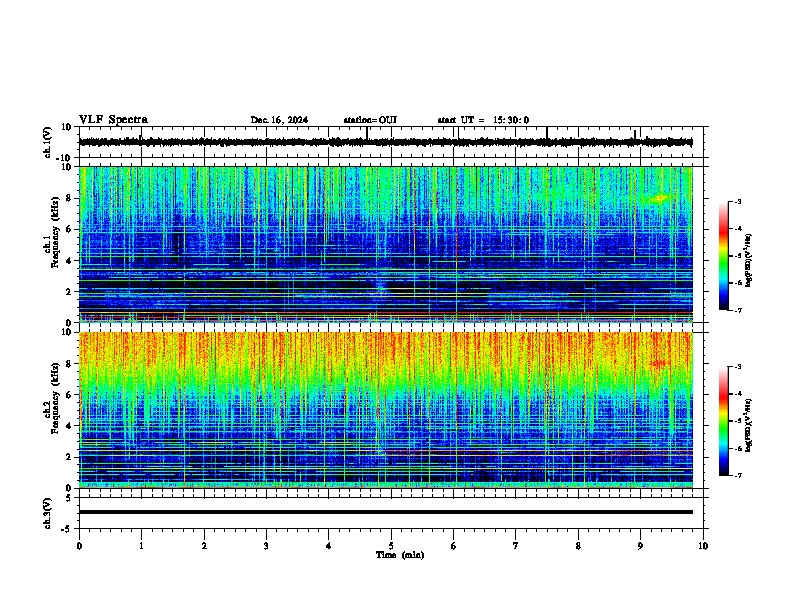Click the "VLF Spectra" plot title
Screen dimensions: 792x612
pos(113,120)
